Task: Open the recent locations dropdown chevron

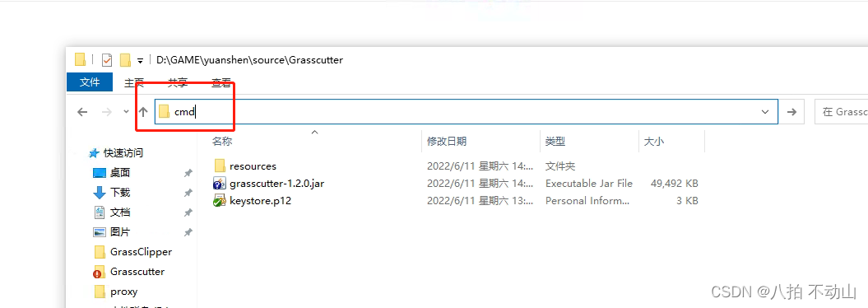Action: click(x=126, y=112)
